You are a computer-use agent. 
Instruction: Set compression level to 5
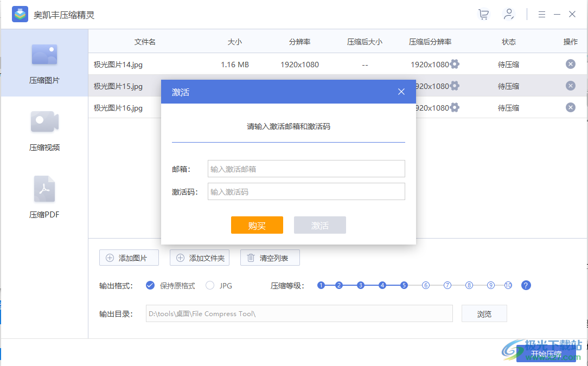404,285
